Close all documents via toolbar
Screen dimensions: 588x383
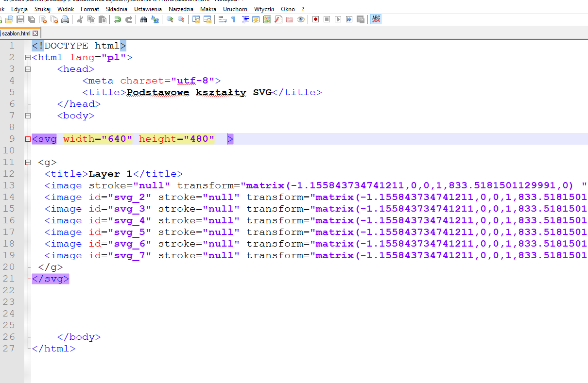54,19
